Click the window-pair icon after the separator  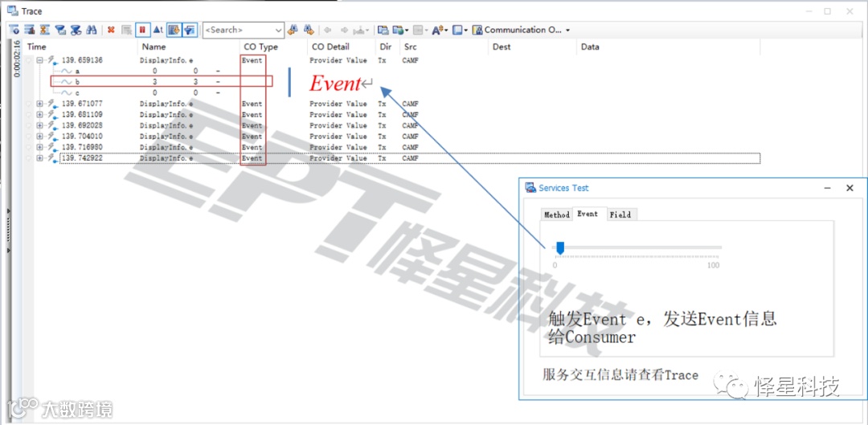[383, 30]
